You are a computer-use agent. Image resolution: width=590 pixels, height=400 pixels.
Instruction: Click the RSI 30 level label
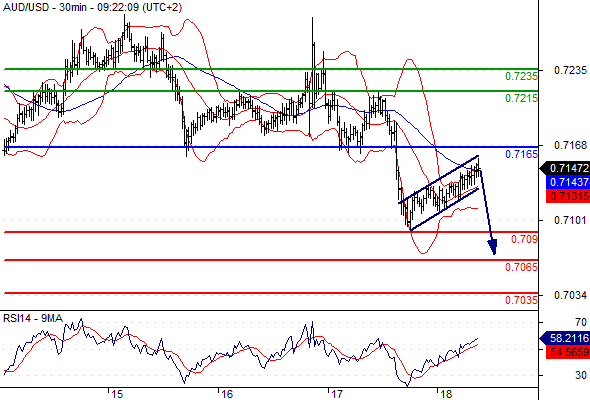tap(581, 375)
